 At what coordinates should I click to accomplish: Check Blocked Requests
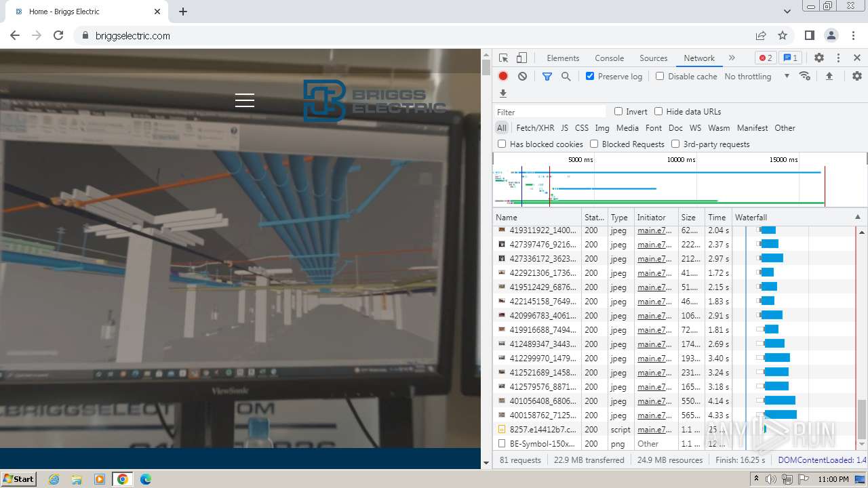(x=594, y=144)
